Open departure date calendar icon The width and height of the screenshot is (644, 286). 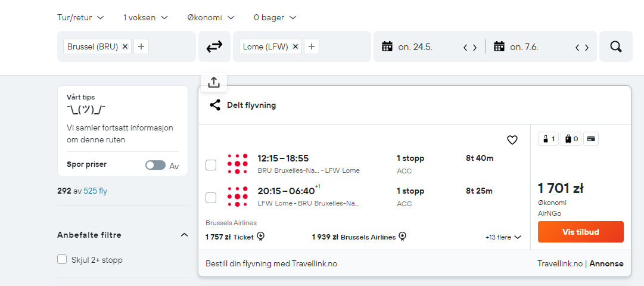[x=387, y=46]
